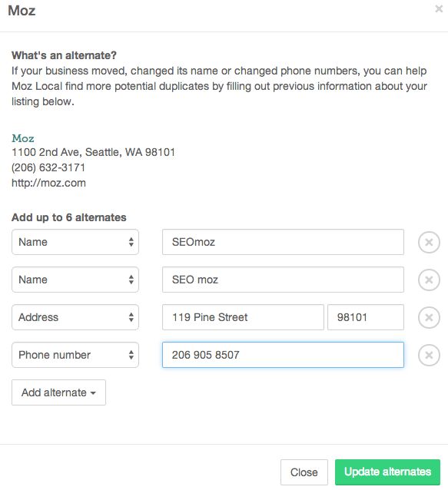
Task: Open the Moz listing name link
Action: 23,138
